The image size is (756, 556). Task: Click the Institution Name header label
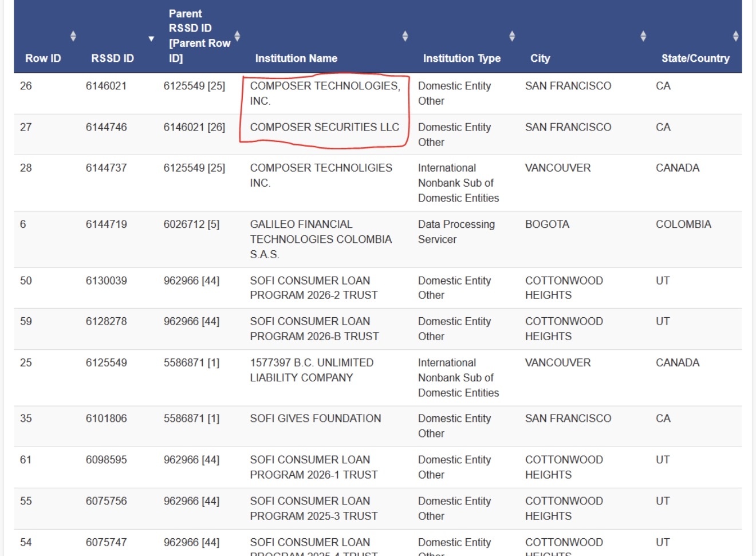click(x=296, y=58)
